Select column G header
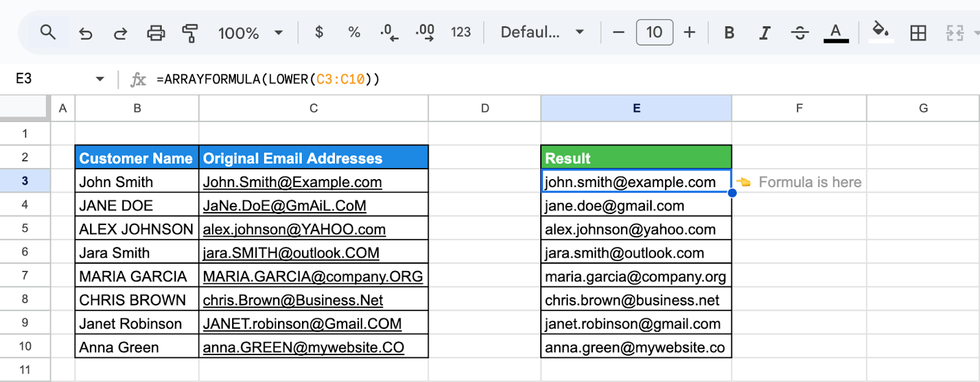The height and width of the screenshot is (382, 980). (x=923, y=108)
